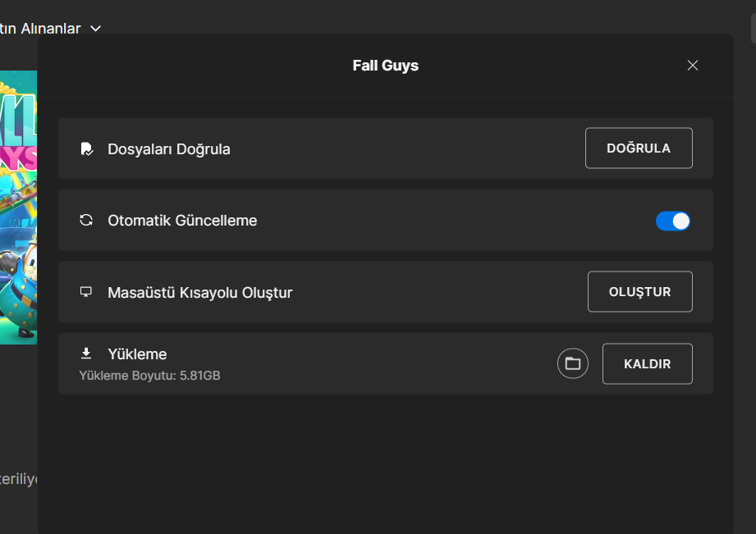Screen dimensions: 756x534
Task: Click the auto-update sync arrows icon
Action: click(85, 220)
